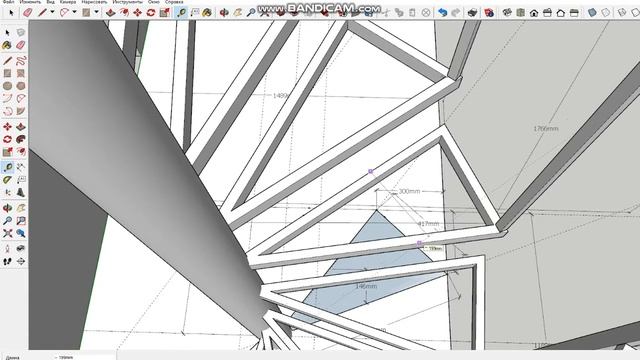
Task: Choose the Line pencil tool in top toolbar
Action: pos(42,13)
